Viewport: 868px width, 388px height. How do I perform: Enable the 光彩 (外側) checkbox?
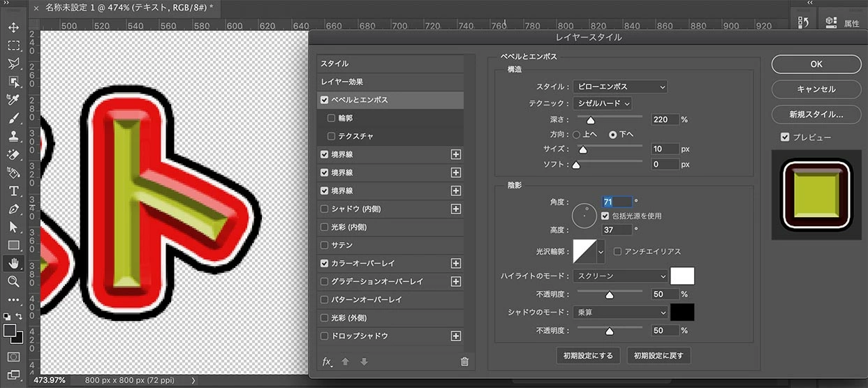pyautogui.click(x=324, y=318)
